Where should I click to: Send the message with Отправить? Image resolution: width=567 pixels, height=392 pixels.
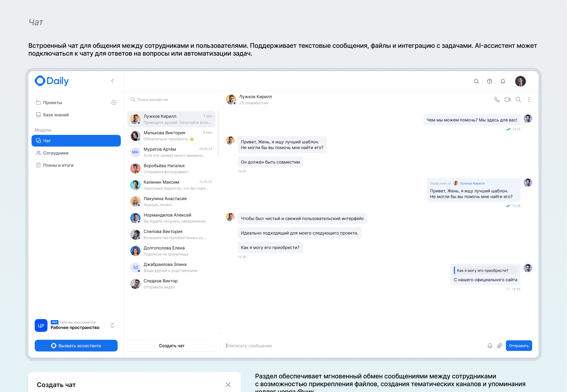pyautogui.click(x=519, y=345)
